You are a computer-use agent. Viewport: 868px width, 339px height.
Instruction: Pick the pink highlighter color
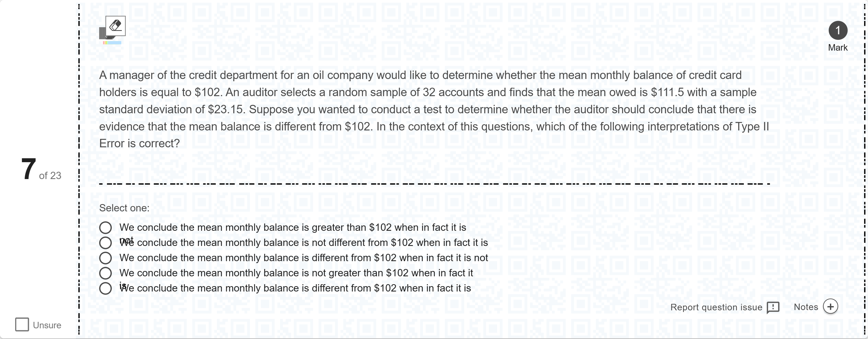point(104,43)
